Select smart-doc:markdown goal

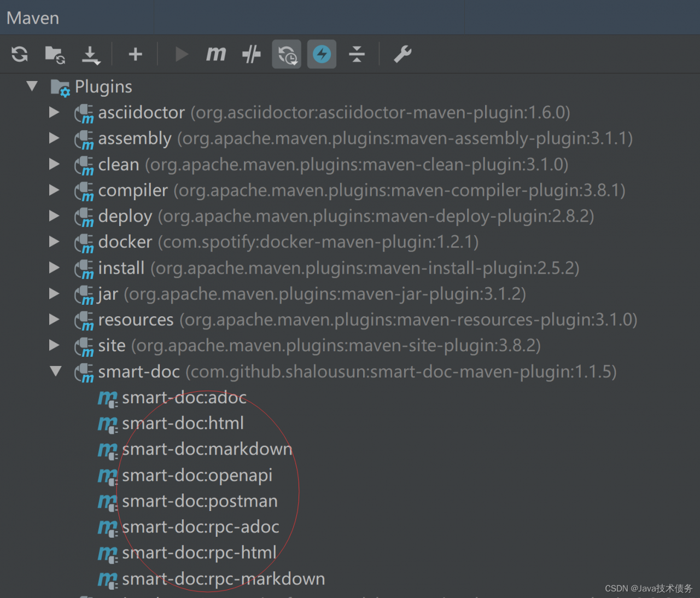click(350, 449)
